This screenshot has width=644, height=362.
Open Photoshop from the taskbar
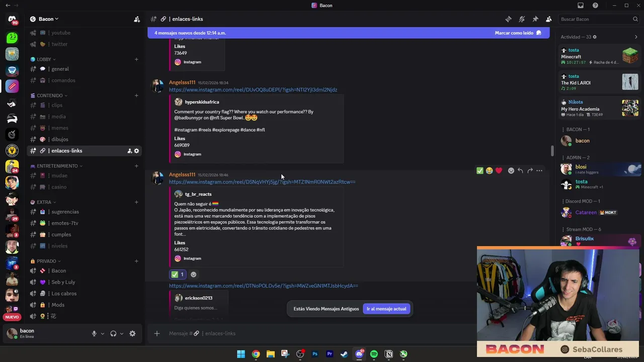coord(315,354)
